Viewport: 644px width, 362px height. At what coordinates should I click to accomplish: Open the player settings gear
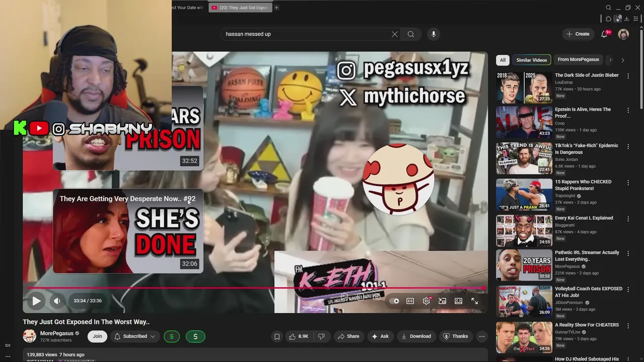coord(426,301)
